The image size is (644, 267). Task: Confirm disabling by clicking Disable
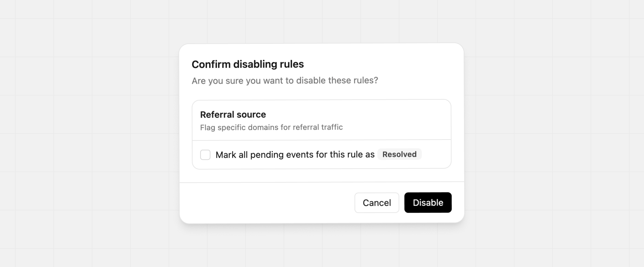428,202
